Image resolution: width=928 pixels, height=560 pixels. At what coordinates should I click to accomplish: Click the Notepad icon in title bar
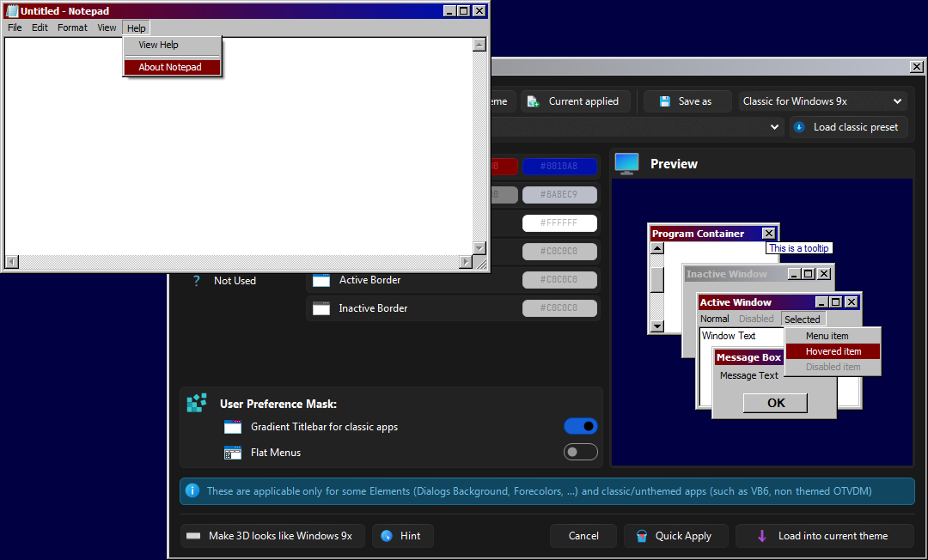11,10
